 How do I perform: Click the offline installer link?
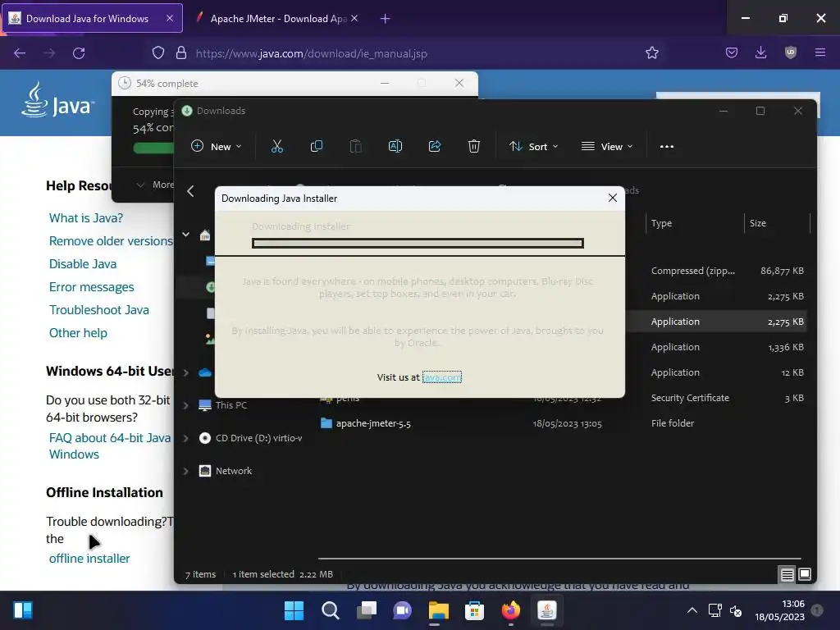pyautogui.click(x=89, y=558)
